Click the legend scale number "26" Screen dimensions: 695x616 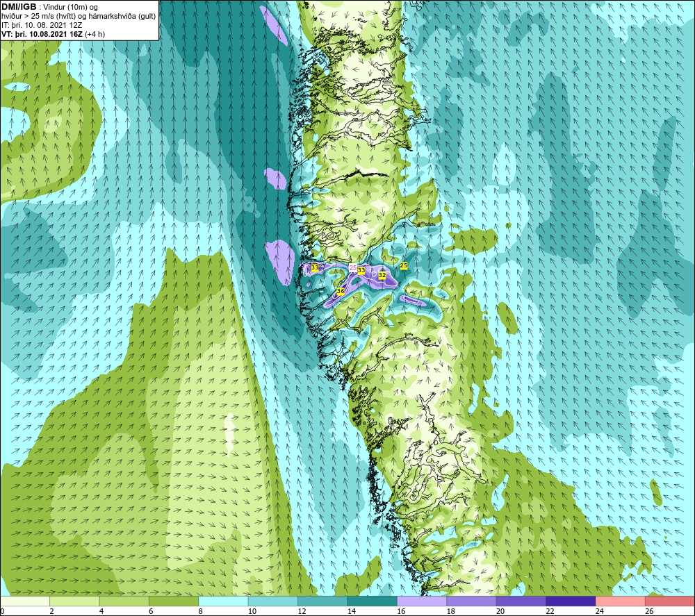tap(649, 611)
